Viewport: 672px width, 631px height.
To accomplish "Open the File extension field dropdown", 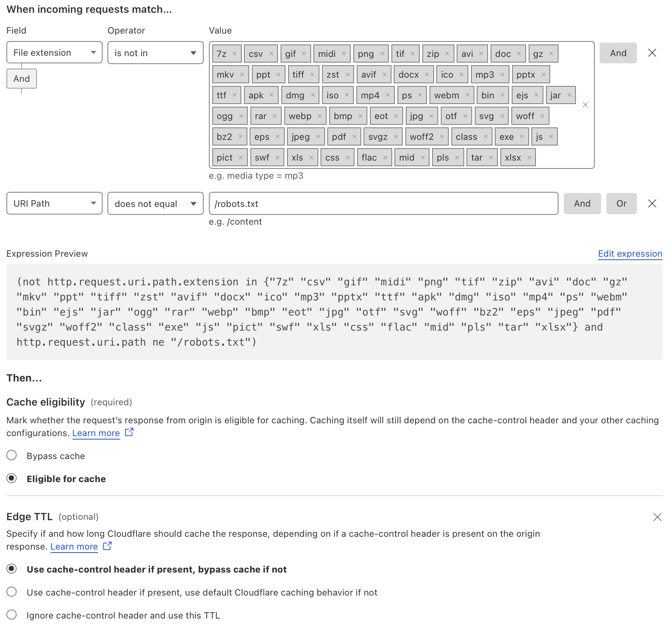I will pyautogui.click(x=54, y=53).
